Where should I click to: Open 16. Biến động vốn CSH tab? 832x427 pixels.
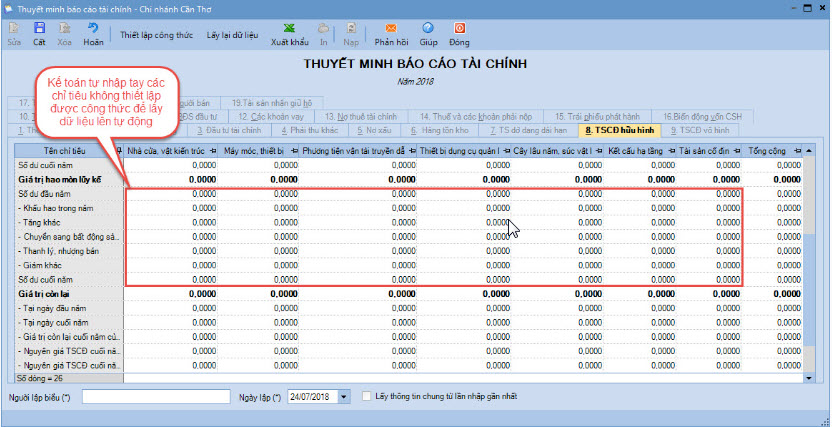pyautogui.click(x=702, y=116)
